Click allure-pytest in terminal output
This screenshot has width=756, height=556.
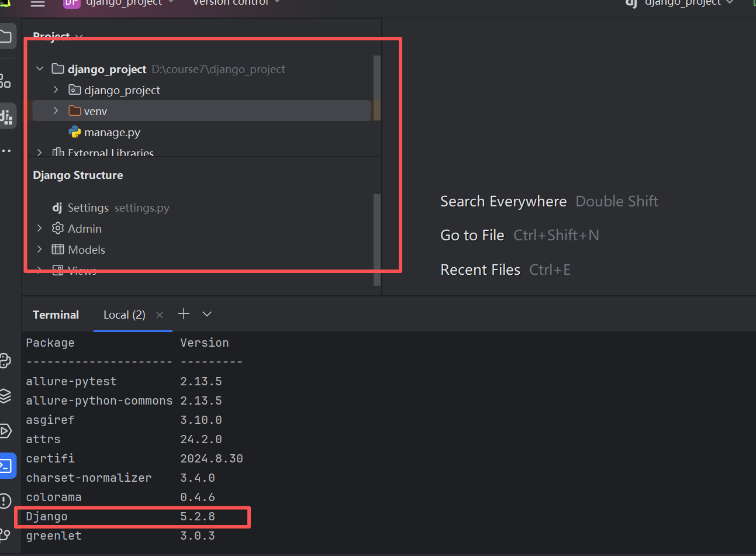tap(71, 381)
